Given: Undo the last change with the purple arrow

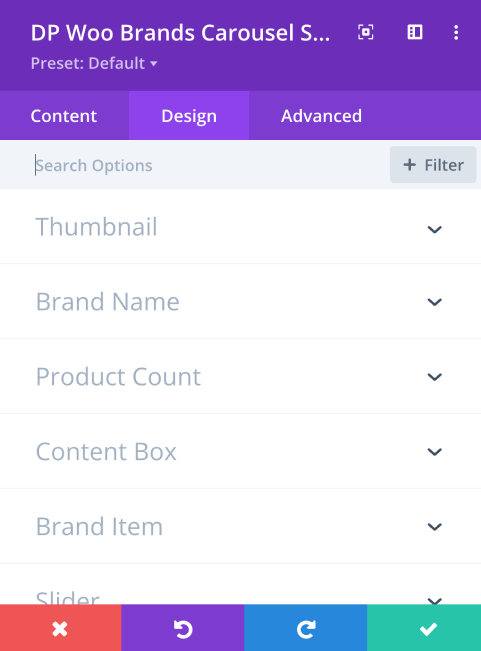Looking at the screenshot, I should point(183,629).
